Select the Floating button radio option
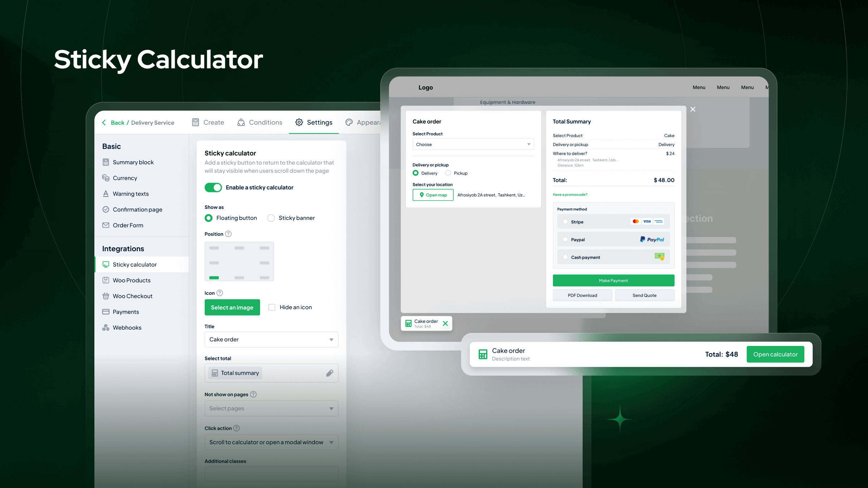The width and height of the screenshot is (868, 488). tap(209, 218)
